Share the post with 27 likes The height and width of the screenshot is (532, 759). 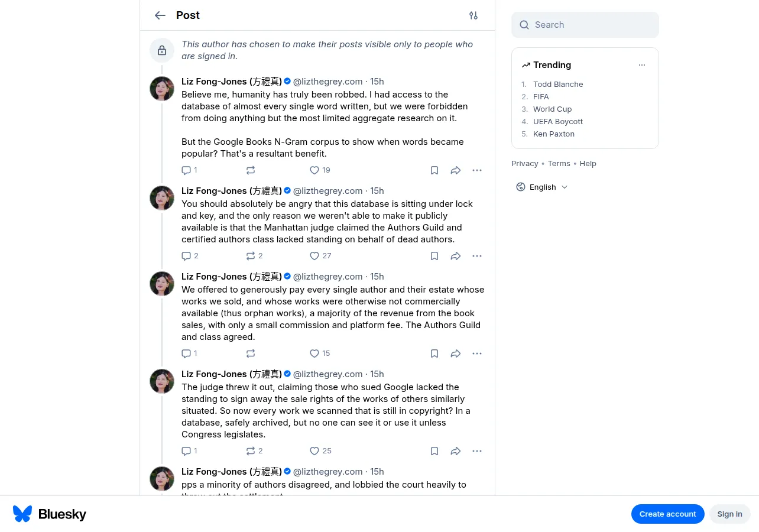456,256
